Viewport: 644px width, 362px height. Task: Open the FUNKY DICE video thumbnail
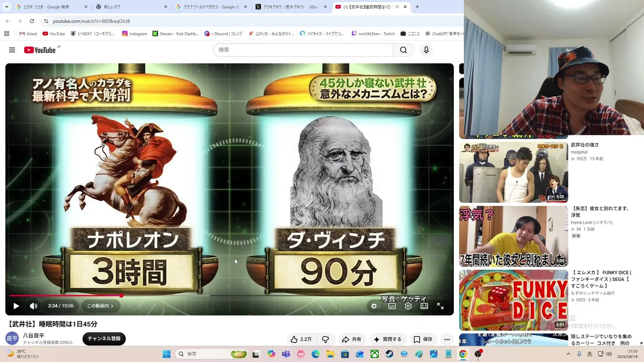pos(513,300)
